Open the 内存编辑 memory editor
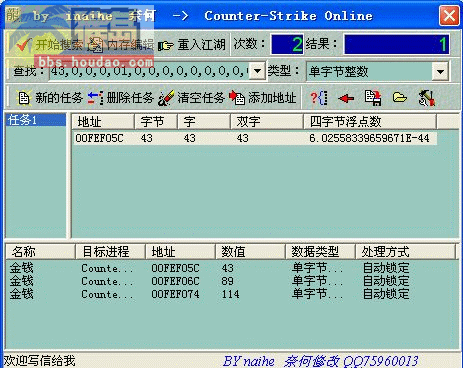This screenshot has height=368, width=463. [x=122, y=44]
